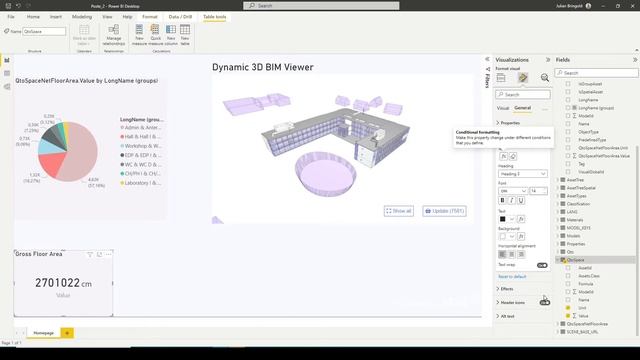This screenshot has height=360, width=640.
Task: Click the New column ribbon icon
Action: [x=171, y=35]
